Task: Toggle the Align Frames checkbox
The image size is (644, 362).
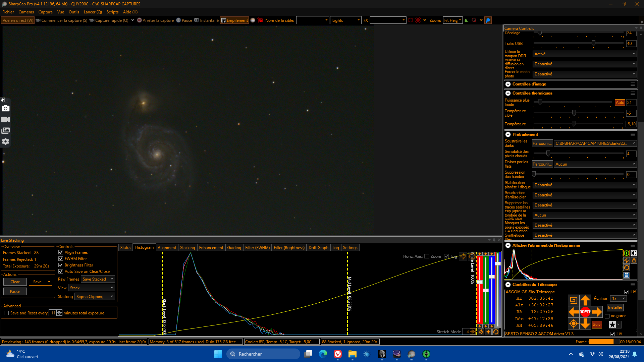Action: [61, 252]
